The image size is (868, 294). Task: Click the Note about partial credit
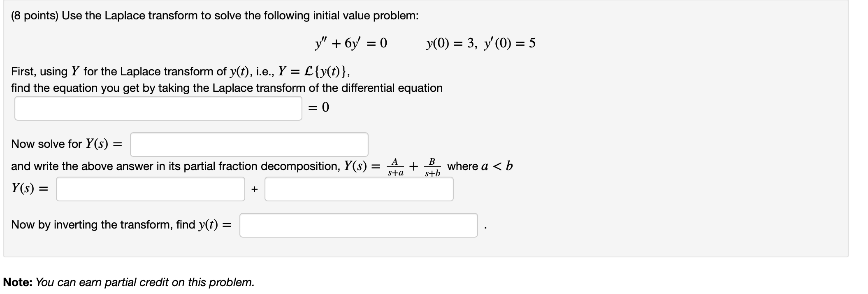[130, 282]
